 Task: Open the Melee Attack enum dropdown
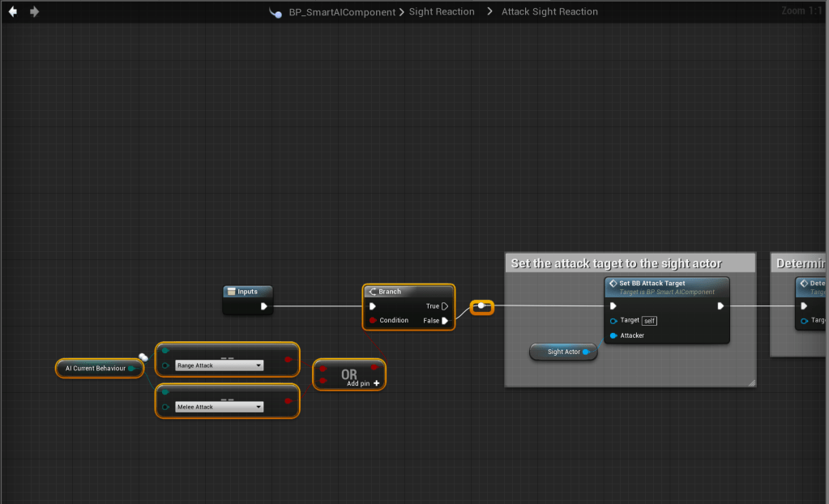(x=219, y=407)
